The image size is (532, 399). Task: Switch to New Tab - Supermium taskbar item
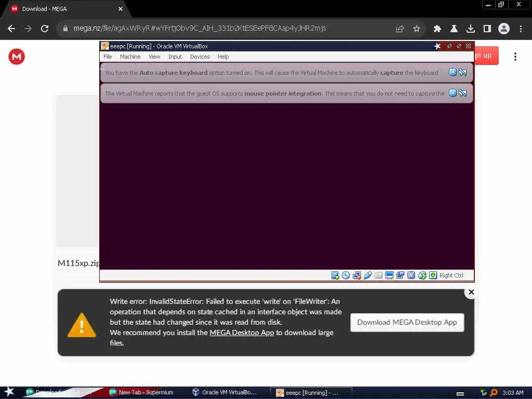pyautogui.click(x=142, y=392)
